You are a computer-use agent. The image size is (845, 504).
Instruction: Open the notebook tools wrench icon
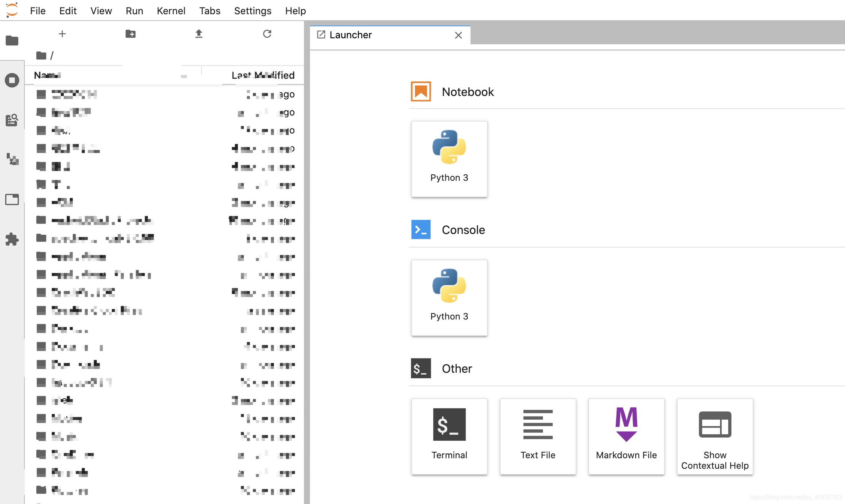[12, 160]
